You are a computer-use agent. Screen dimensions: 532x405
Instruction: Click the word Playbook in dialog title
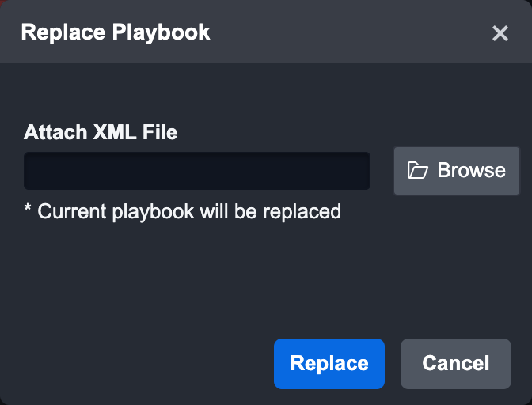161,32
